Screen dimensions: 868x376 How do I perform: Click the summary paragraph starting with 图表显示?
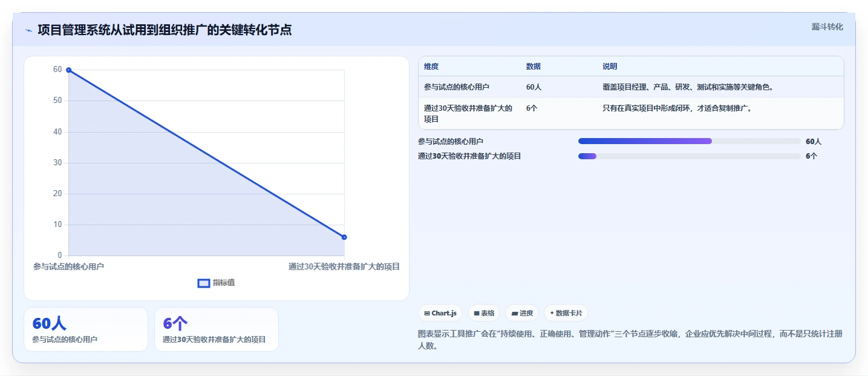630,340
